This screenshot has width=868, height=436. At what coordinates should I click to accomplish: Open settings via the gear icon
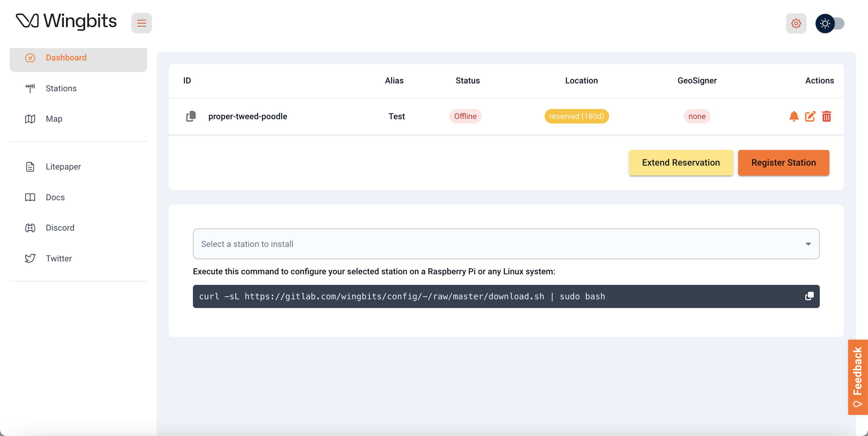796,23
